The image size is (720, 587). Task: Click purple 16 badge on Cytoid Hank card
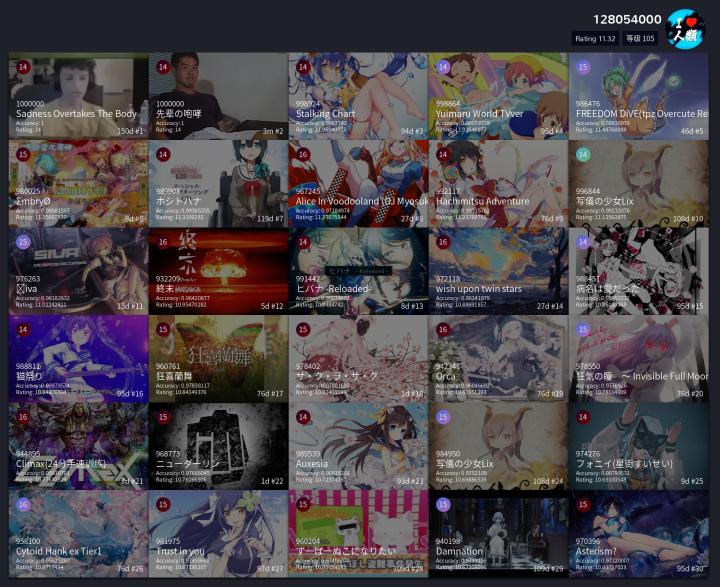point(23,504)
